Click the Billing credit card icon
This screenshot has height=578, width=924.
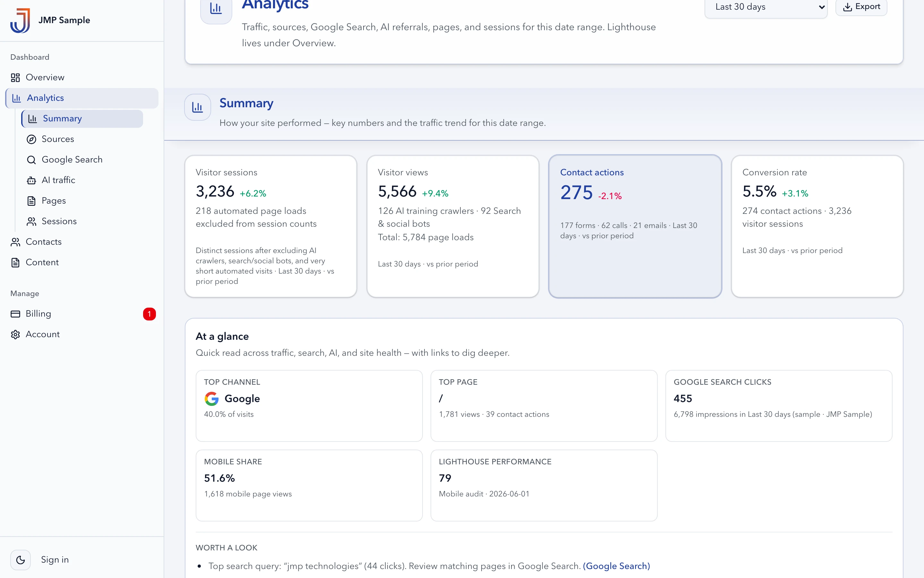15,314
